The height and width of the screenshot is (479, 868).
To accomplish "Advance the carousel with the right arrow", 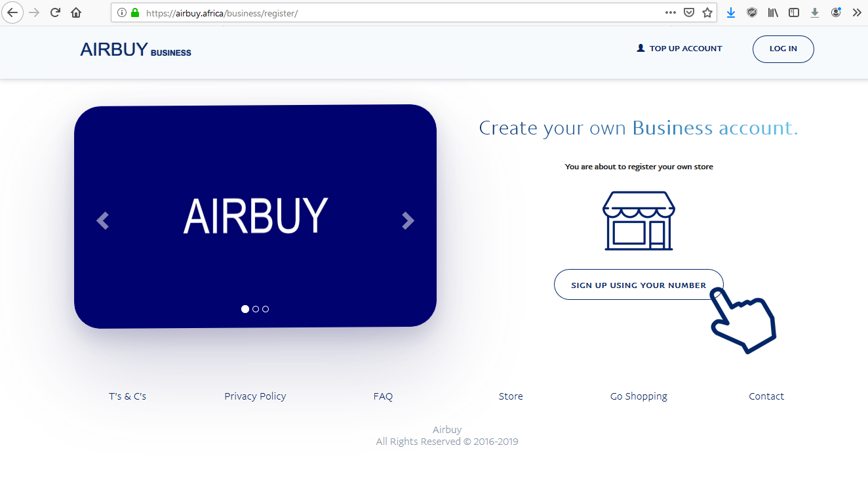I will (x=408, y=220).
